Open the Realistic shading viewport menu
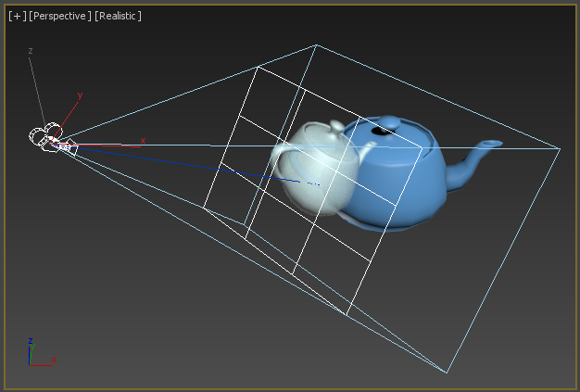Viewport: 580px width, 392px height. point(118,16)
